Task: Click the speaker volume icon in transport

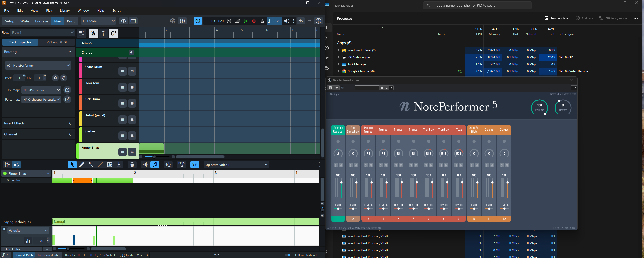Action: (287, 21)
